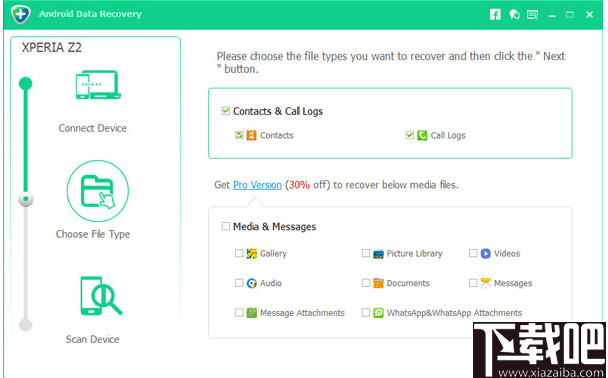Tick the Documents checkbox
The image size is (608, 378).
[366, 283]
